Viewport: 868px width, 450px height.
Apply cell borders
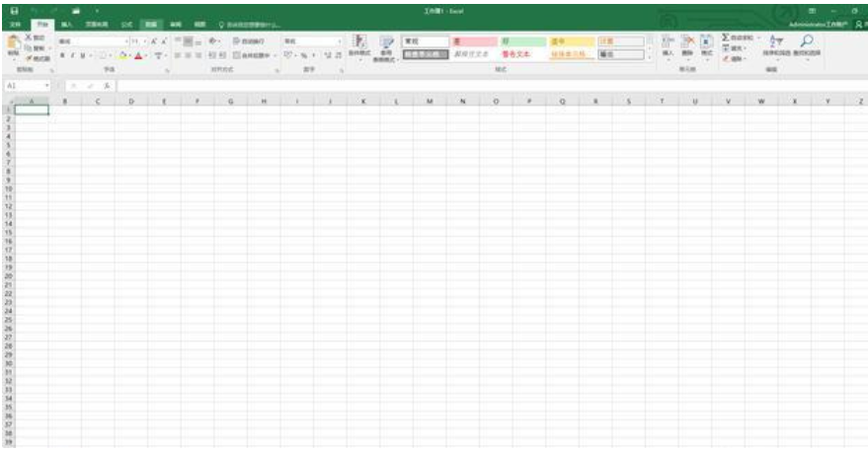103,55
